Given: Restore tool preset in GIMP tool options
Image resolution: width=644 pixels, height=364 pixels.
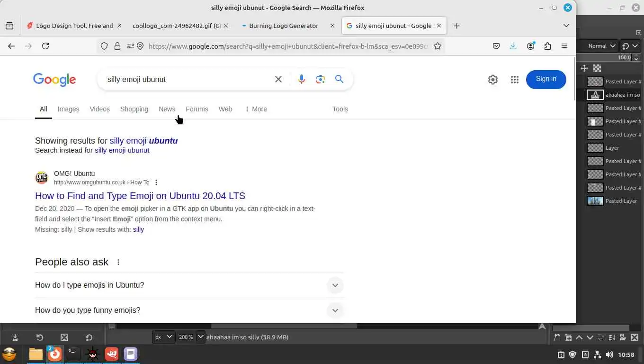Looking at the screenshot, I should [x=40, y=337].
